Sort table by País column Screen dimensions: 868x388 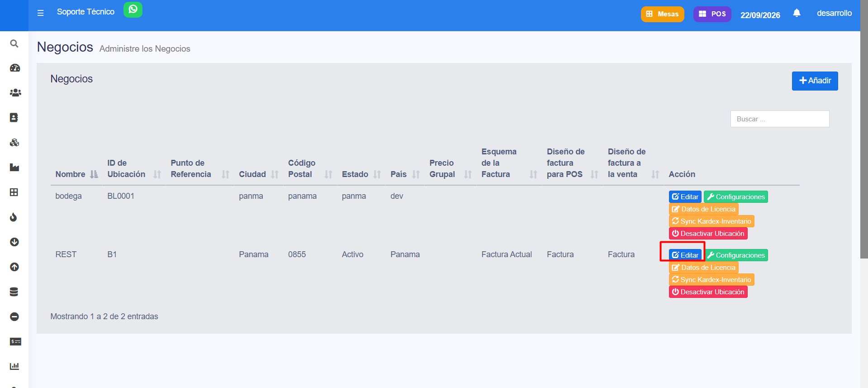point(405,174)
